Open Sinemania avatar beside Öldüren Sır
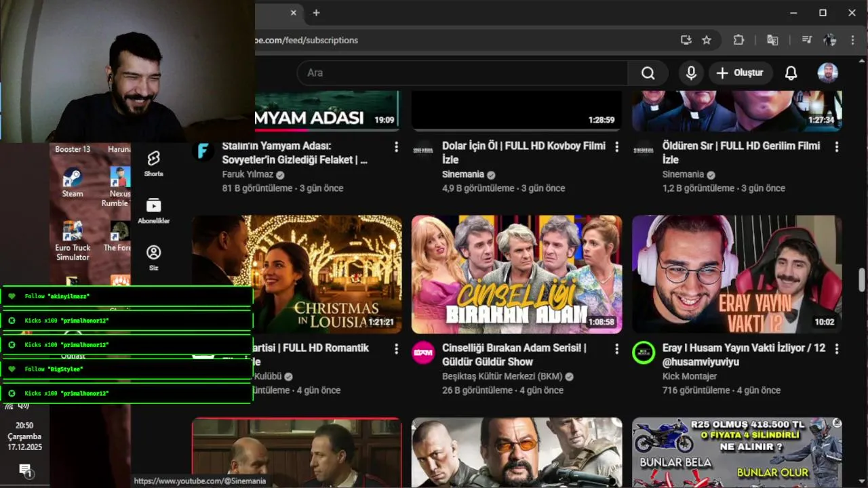868x488 pixels. (x=644, y=150)
